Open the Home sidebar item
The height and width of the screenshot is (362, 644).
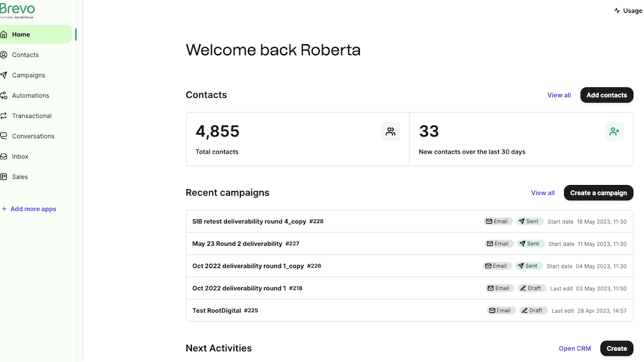36,34
